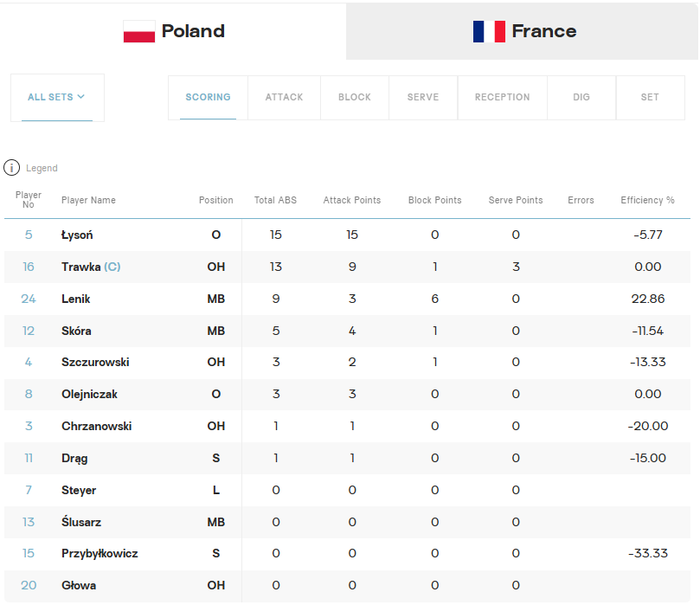Click the Poland flag icon
This screenshot has width=700, height=605.
click(x=139, y=31)
